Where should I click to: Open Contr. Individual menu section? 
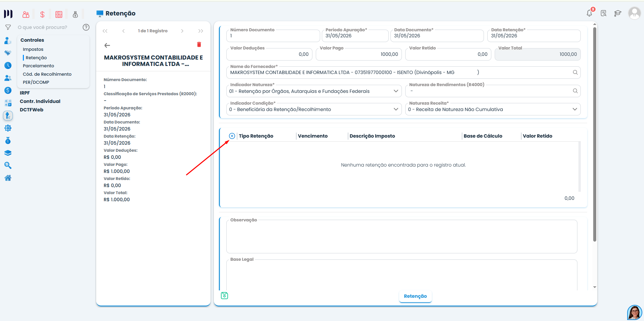click(40, 101)
